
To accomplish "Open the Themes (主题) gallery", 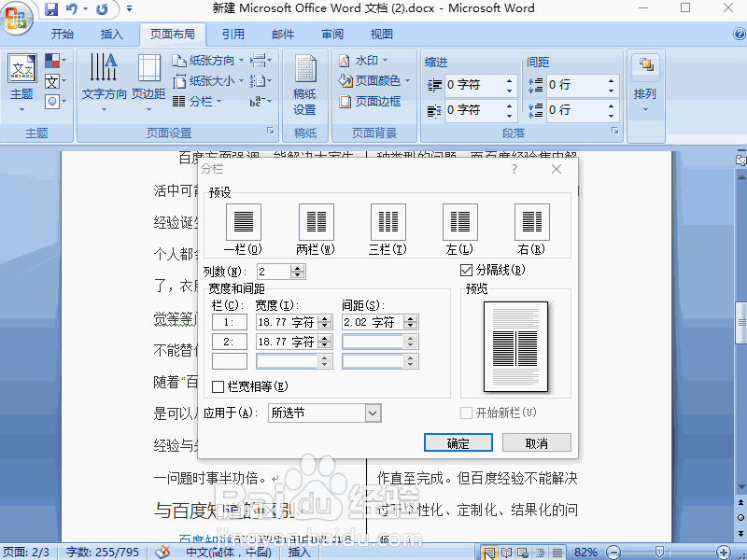I will [x=21, y=83].
